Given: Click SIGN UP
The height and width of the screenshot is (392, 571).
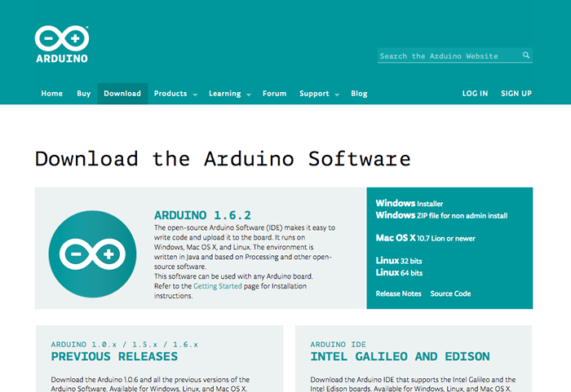Looking at the screenshot, I should tap(516, 94).
